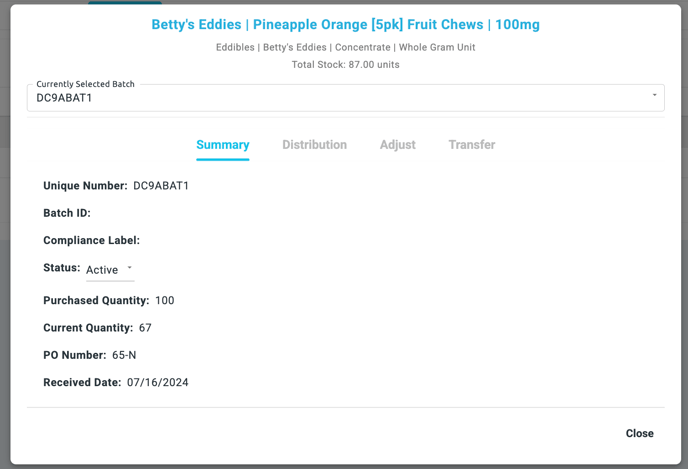Click the Total Stock 87.00 units text

345,65
